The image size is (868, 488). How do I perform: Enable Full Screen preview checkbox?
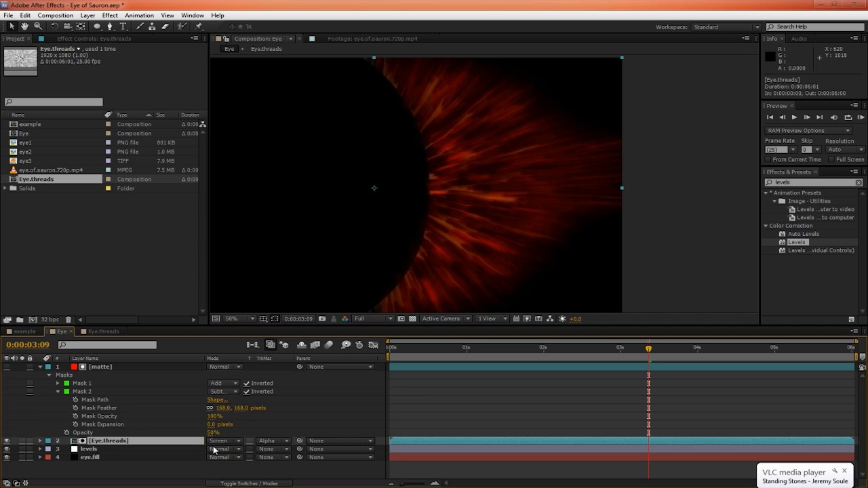(x=832, y=159)
